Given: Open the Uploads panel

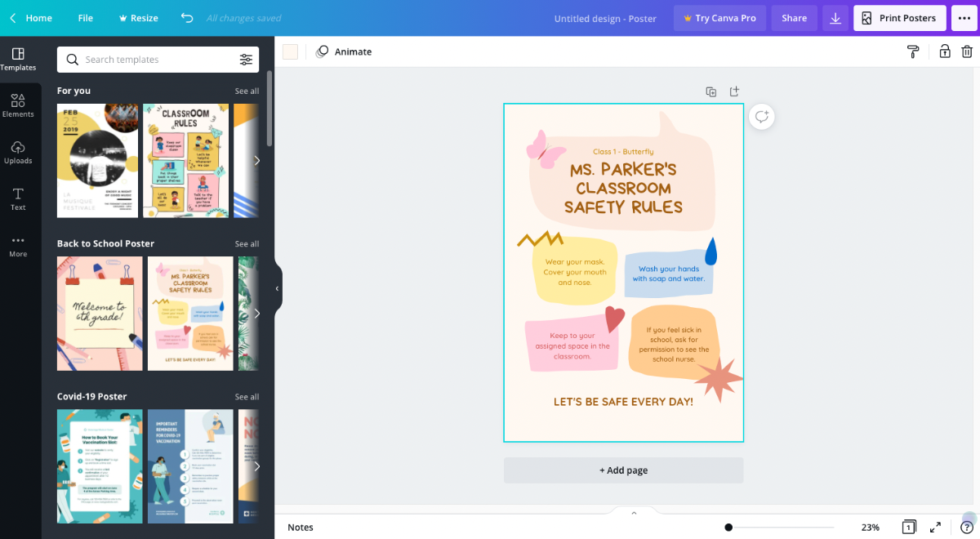Looking at the screenshot, I should click(18, 152).
